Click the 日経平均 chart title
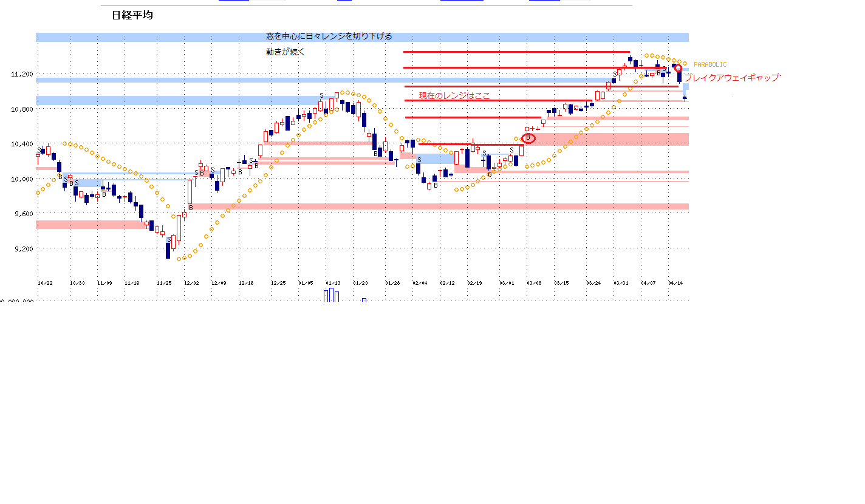Screen dimensions: 865x504 (x=132, y=16)
